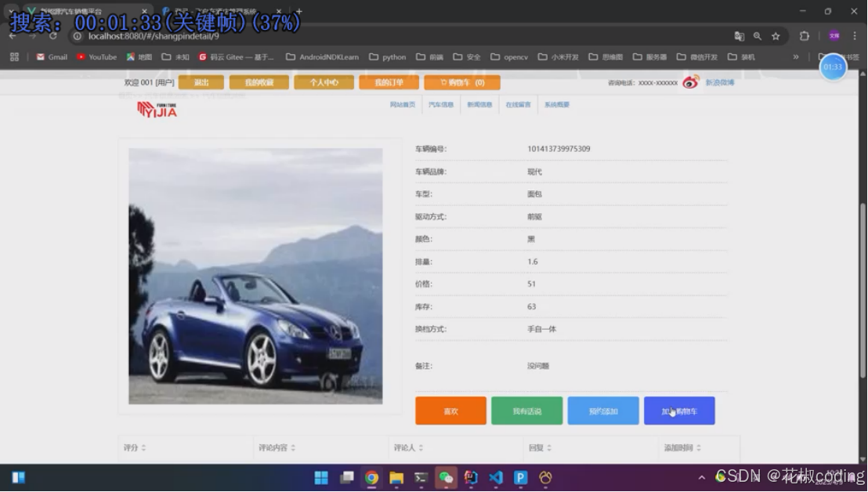Click the browser back arrow
This screenshot has width=868, height=492.
point(13,36)
